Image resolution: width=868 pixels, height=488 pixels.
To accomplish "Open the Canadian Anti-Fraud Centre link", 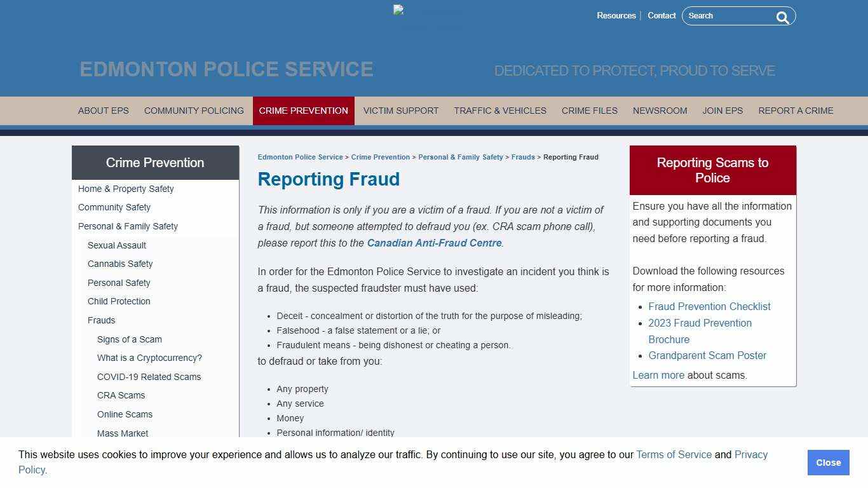I will pyautogui.click(x=434, y=243).
